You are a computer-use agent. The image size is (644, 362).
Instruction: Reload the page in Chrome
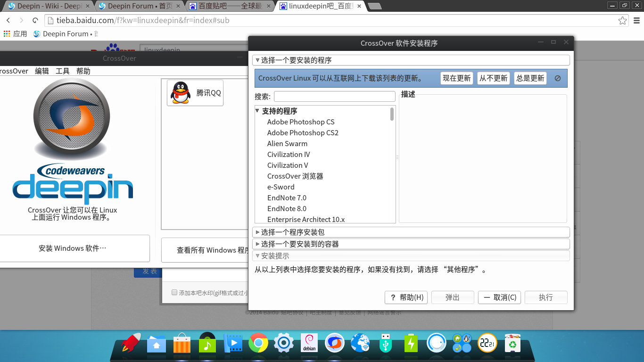(35, 20)
